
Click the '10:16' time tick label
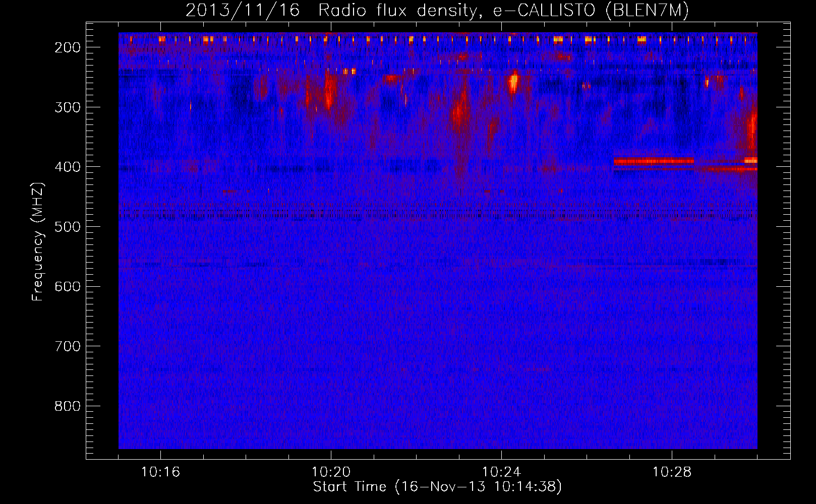[160, 472]
